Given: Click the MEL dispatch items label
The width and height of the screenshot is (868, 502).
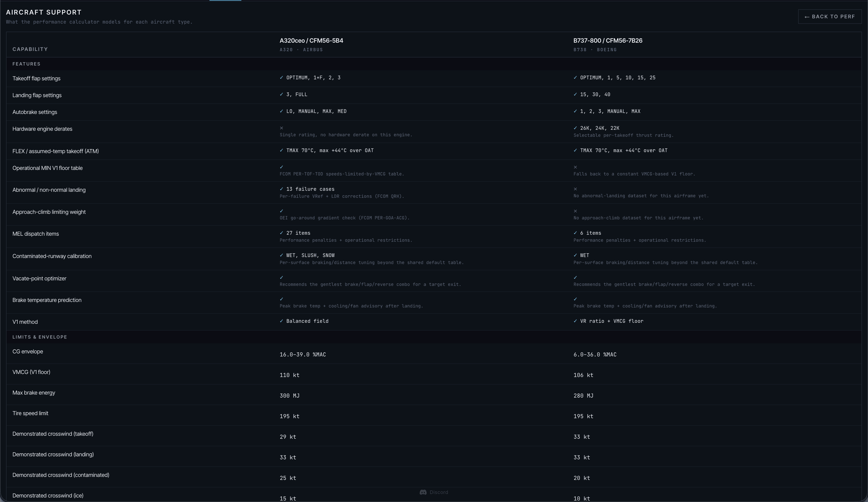Looking at the screenshot, I should [35, 234].
